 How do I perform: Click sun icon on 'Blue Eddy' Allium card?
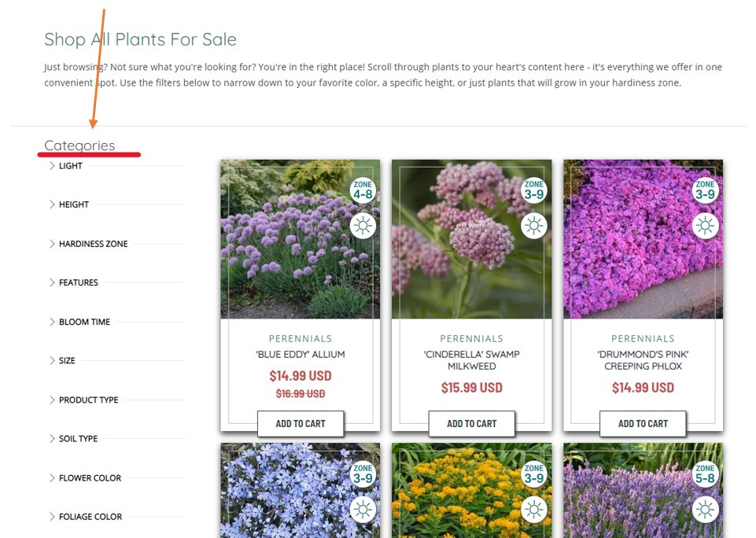[x=363, y=226]
